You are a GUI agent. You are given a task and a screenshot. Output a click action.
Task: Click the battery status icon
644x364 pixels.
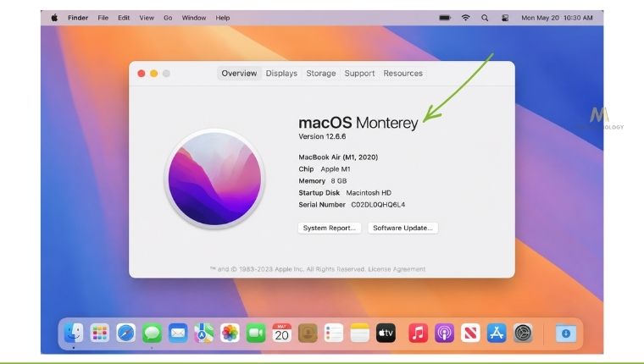pos(445,18)
